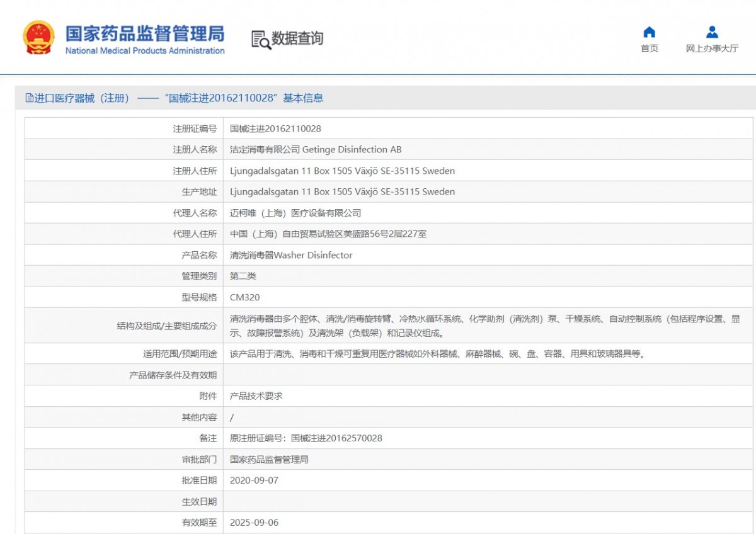Screen dimensions: 756x534
Task: Click the user icon for online service hall
Action: (x=712, y=32)
